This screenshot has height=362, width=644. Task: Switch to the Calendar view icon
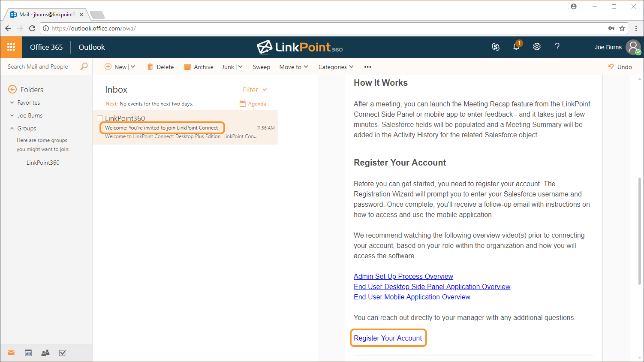click(28, 353)
